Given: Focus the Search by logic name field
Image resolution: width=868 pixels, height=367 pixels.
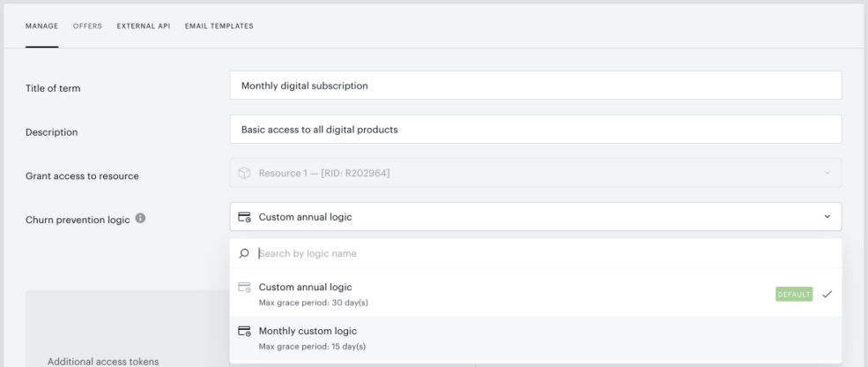Looking at the screenshot, I should coord(545,253).
